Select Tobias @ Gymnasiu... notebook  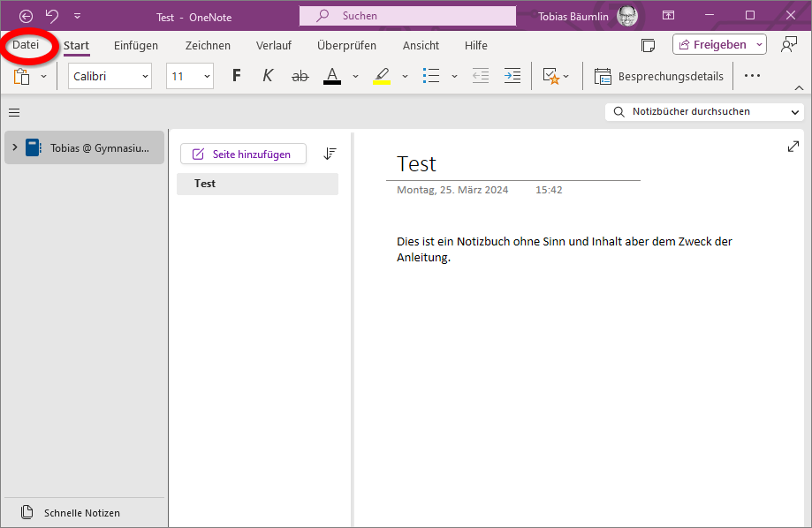[85, 148]
